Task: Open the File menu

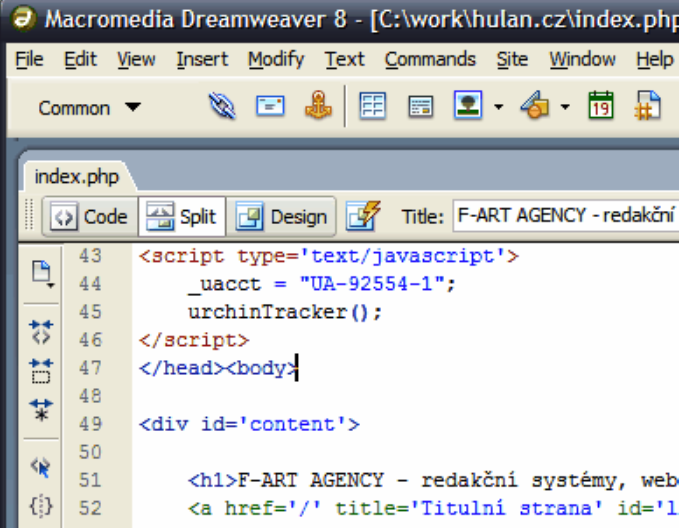Action: click(x=29, y=59)
